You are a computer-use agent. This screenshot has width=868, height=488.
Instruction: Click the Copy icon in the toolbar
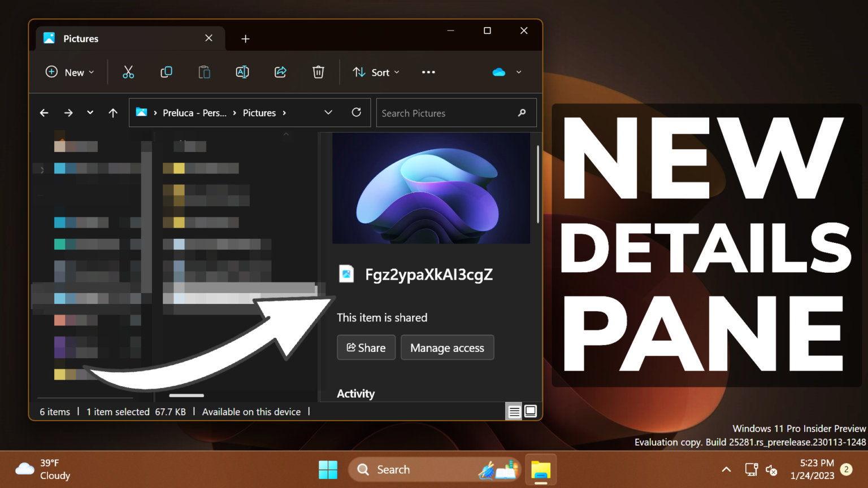pos(166,72)
